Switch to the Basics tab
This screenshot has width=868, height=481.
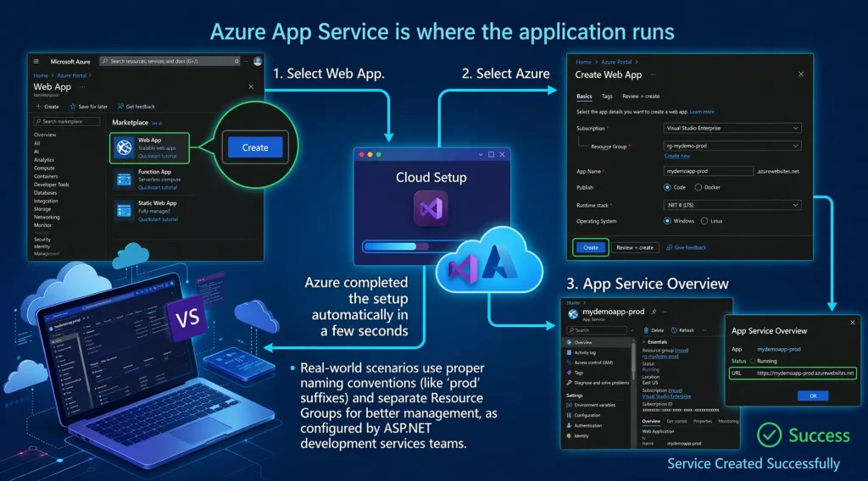pos(584,97)
